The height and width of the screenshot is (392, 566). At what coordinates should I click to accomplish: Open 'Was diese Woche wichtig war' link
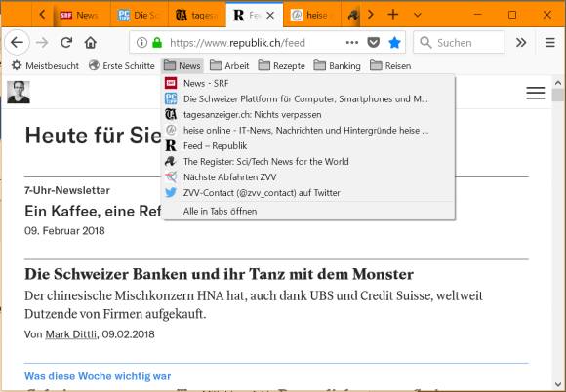pos(98,376)
